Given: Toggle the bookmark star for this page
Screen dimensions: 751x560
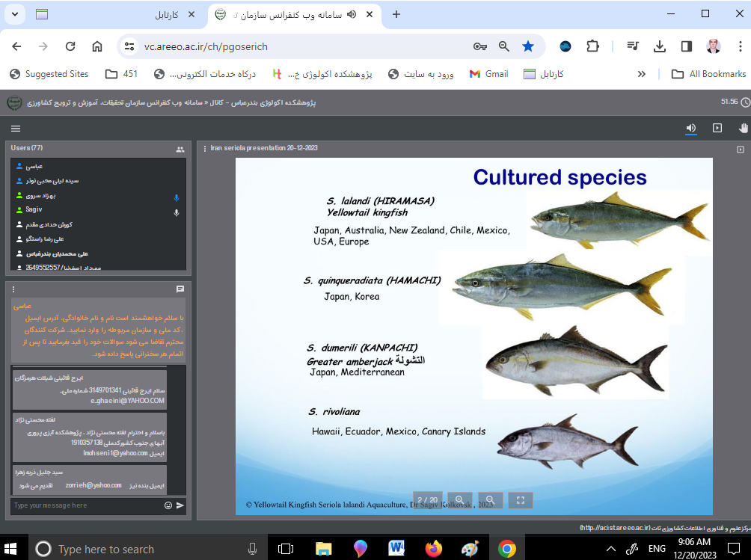Looking at the screenshot, I should click(x=528, y=46).
